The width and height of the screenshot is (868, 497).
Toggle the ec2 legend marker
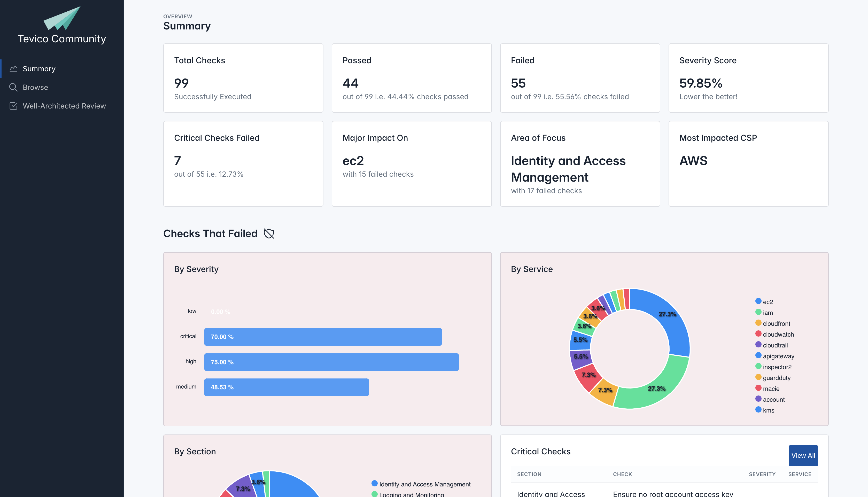pos(758,301)
